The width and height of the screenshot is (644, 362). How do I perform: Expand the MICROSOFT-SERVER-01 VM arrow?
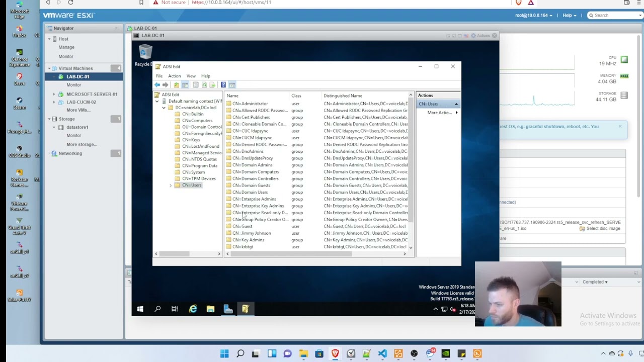(54, 94)
